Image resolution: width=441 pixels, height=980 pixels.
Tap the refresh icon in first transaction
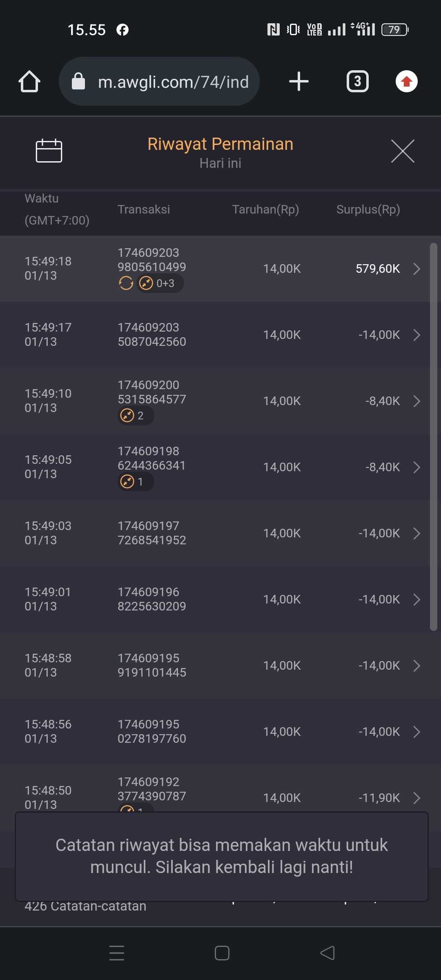(126, 283)
